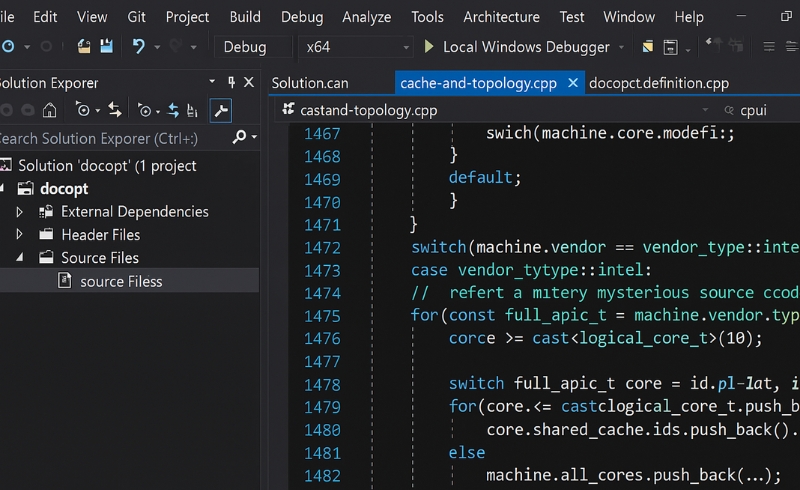The width and height of the screenshot is (800, 490).
Task: Click the Show All Files icon in Solution Explorer
Action: tap(192, 110)
